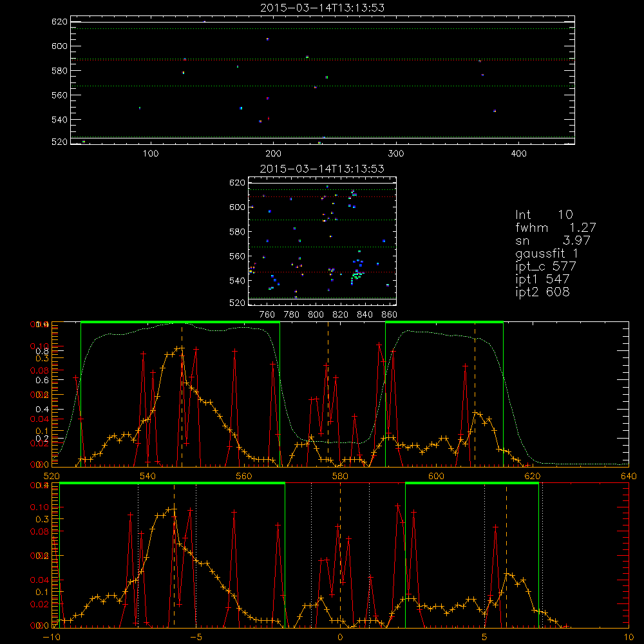Click x-axis label 800 in middle scatter plot
The width and height of the screenshot is (644, 644).
316,315
